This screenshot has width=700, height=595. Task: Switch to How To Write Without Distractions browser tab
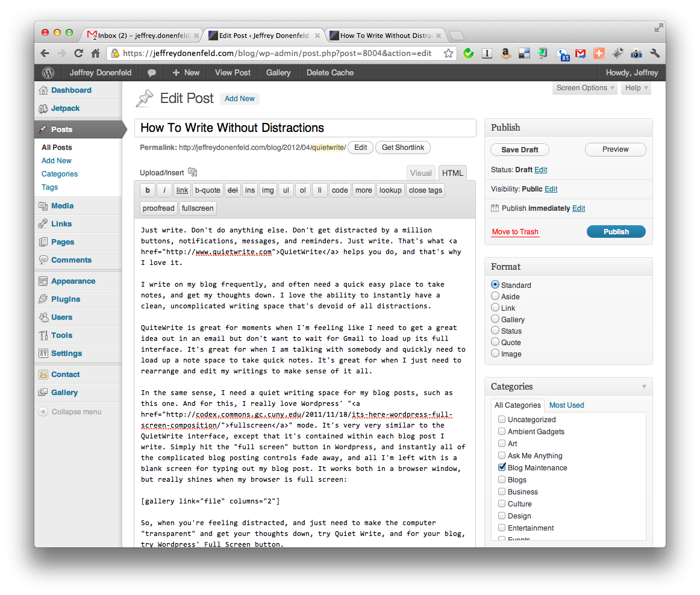pos(386,36)
